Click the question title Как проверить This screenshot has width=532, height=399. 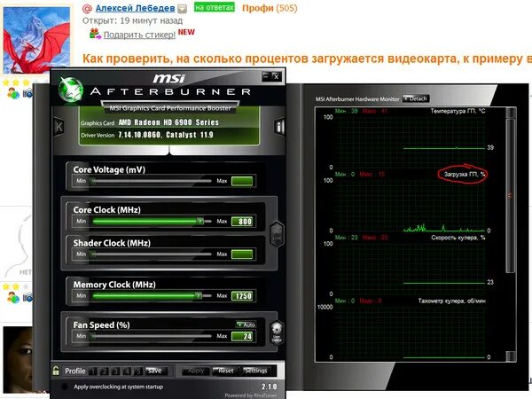pos(307,59)
